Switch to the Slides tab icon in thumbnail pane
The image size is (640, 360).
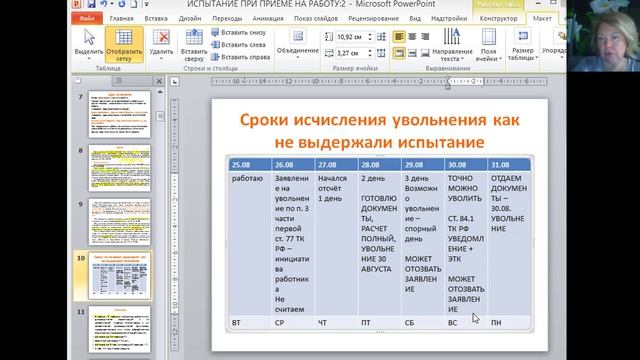[78, 81]
